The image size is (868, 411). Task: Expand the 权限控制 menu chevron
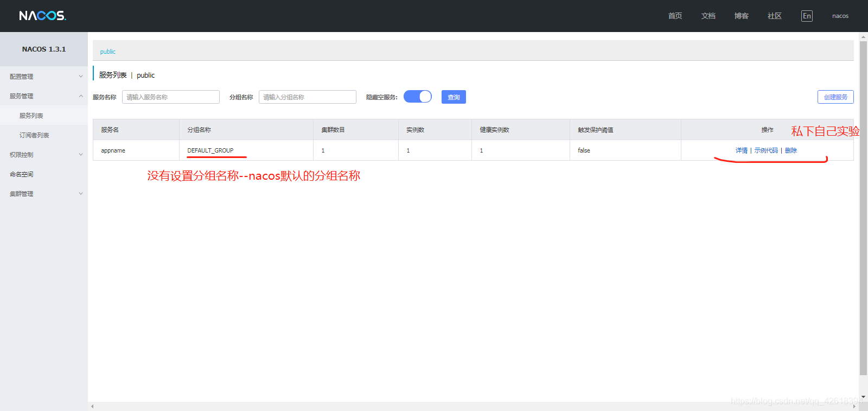(x=81, y=155)
